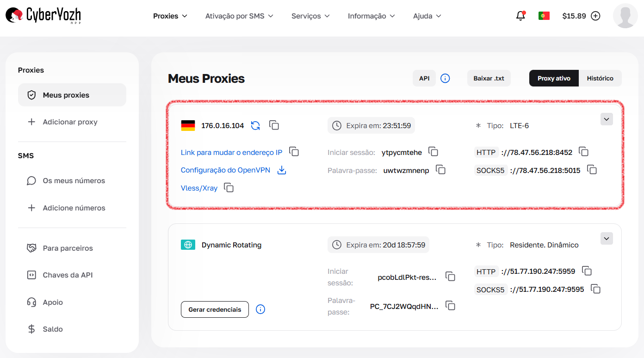This screenshot has width=644, height=358.
Task: Click the Baixar .txt button
Action: [489, 78]
